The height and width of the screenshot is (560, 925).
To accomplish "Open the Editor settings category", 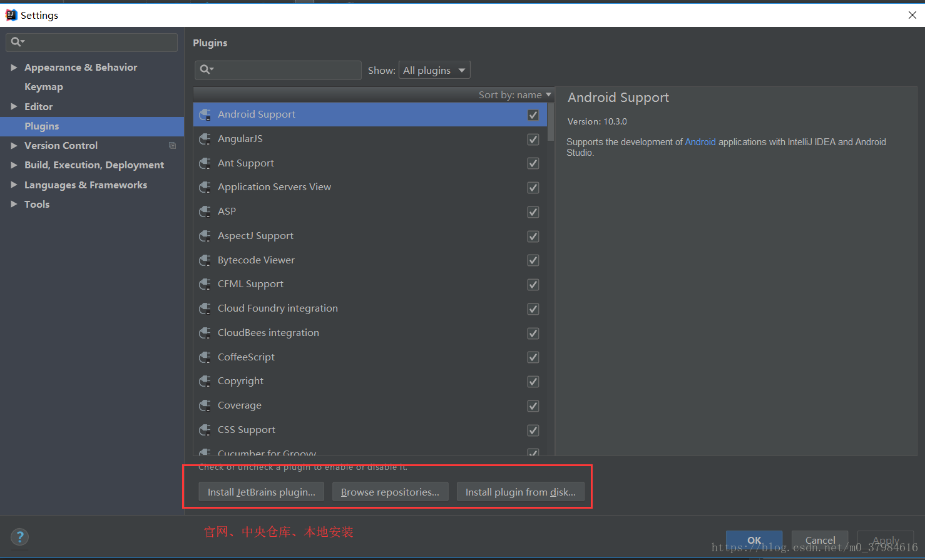I will tap(39, 107).
